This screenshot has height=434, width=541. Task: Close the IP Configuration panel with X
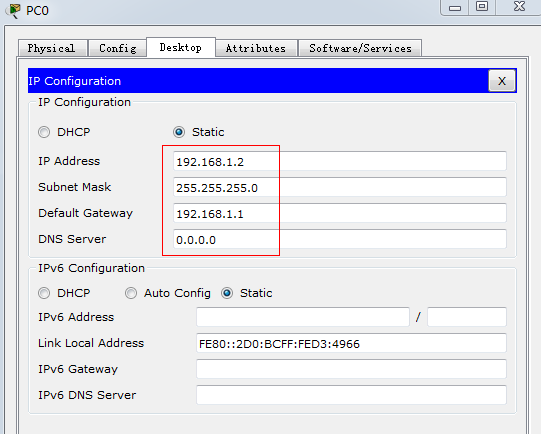pyautogui.click(x=502, y=81)
